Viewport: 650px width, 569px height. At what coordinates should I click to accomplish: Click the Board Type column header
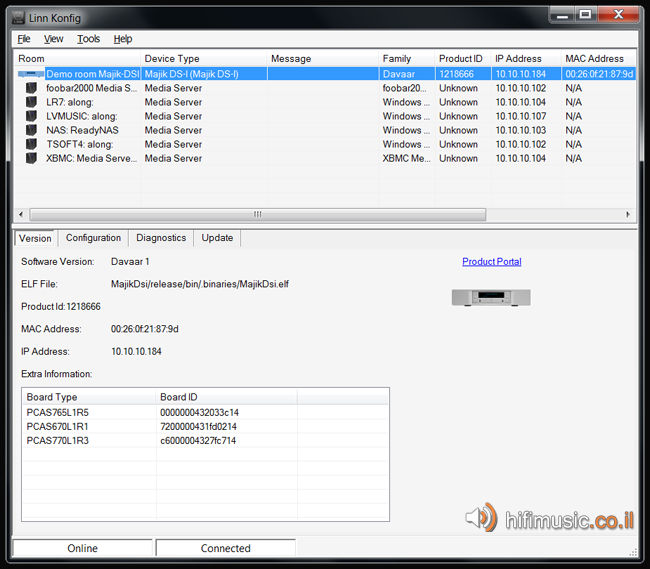click(89, 397)
